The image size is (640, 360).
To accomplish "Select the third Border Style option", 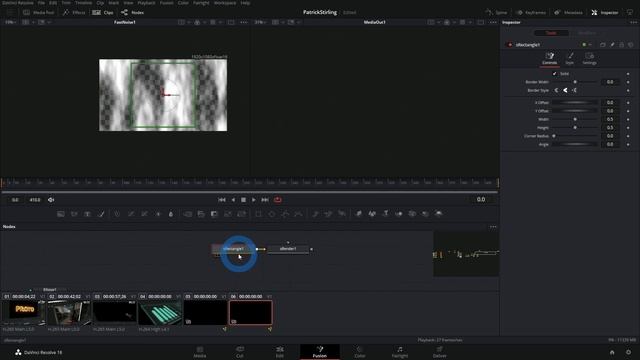I will coord(574,90).
